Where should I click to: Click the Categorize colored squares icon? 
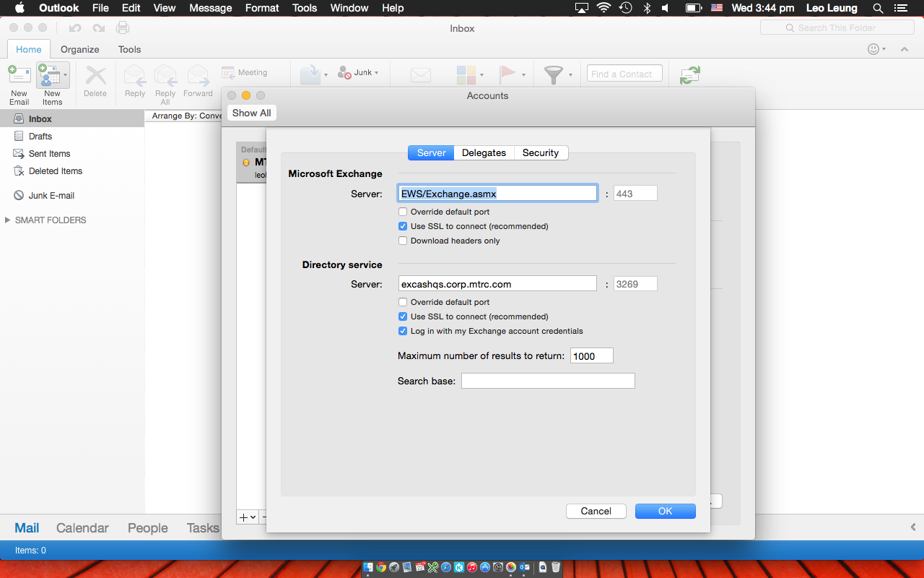pos(466,74)
